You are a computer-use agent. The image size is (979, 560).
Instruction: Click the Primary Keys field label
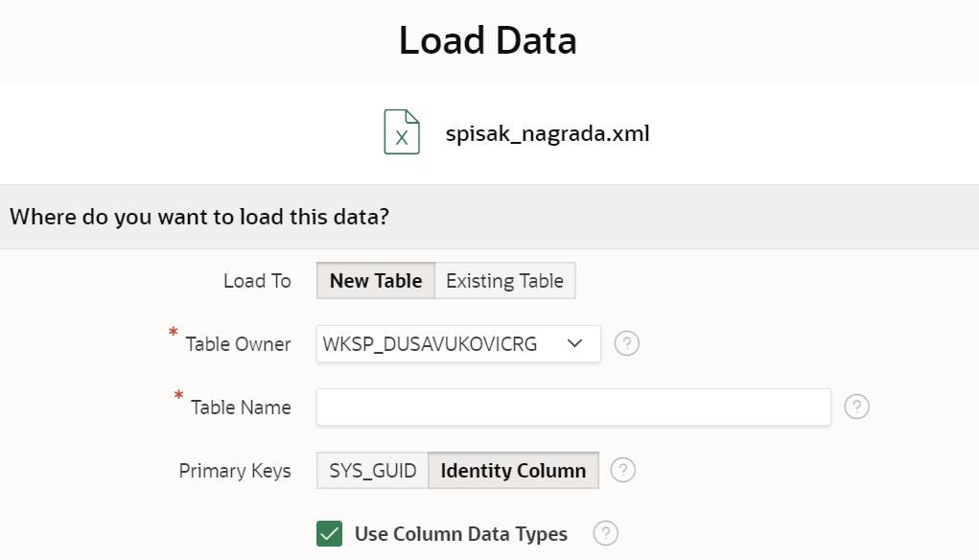tap(234, 471)
